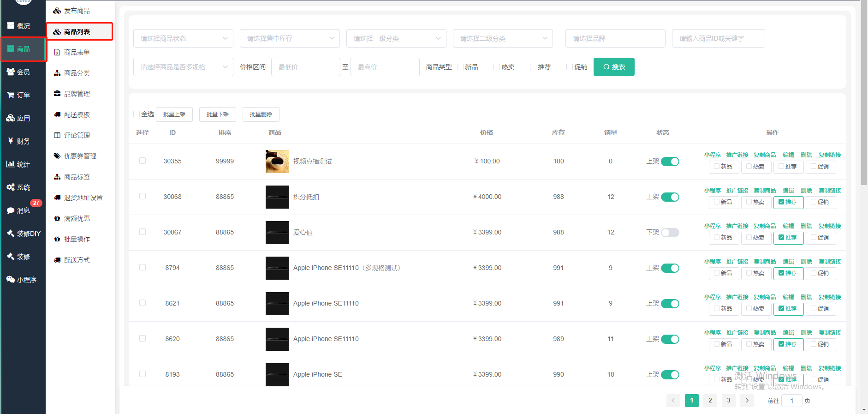The height and width of the screenshot is (414, 868).
Task: Open the 订单 shopping cart icon
Action: 10,95
